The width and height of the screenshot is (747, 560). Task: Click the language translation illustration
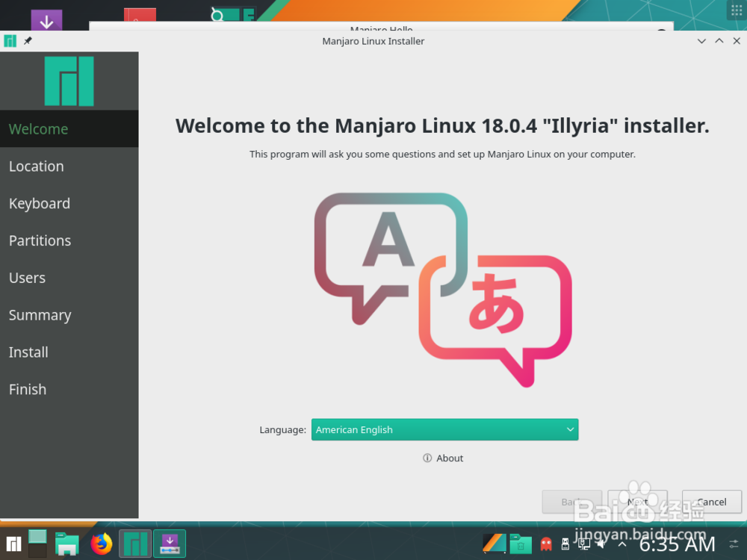point(443,290)
